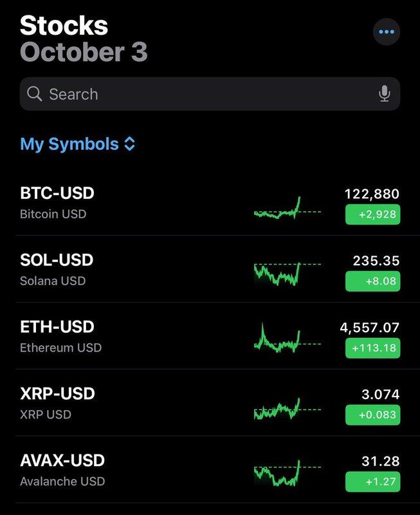Tap the microphone dictation icon

(x=385, y=94)
